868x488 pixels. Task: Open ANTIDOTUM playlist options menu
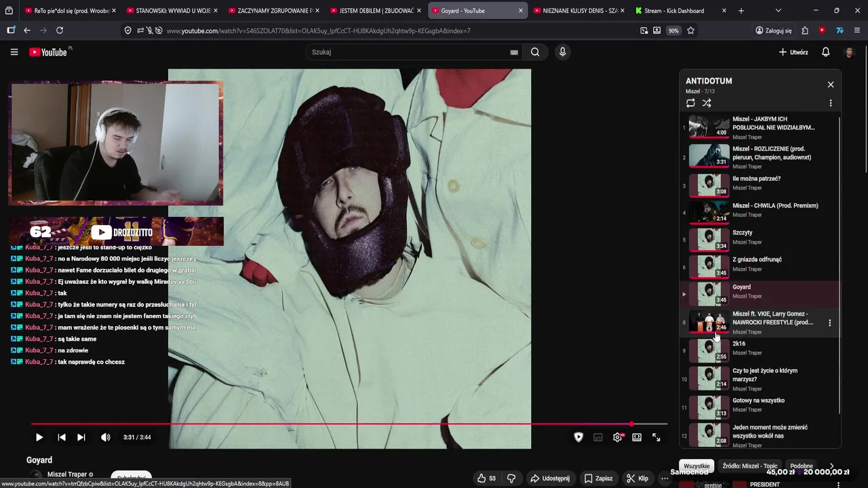831,103
